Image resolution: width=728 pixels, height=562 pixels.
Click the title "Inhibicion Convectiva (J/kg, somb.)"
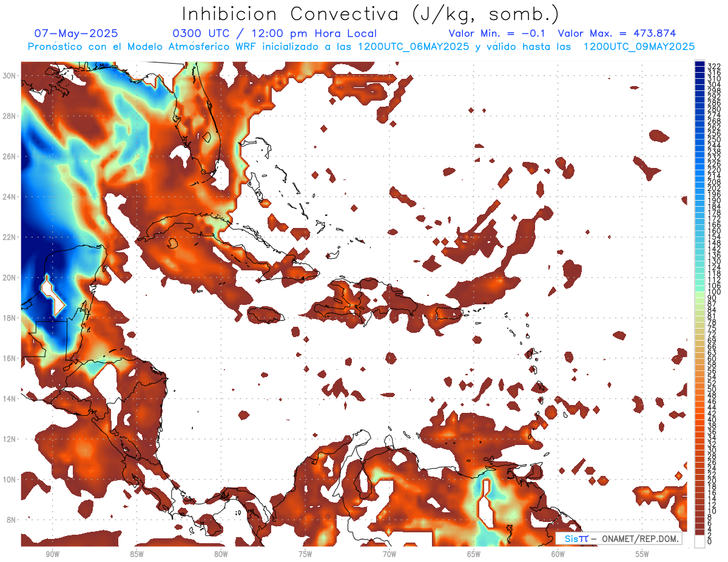[371, 14]
